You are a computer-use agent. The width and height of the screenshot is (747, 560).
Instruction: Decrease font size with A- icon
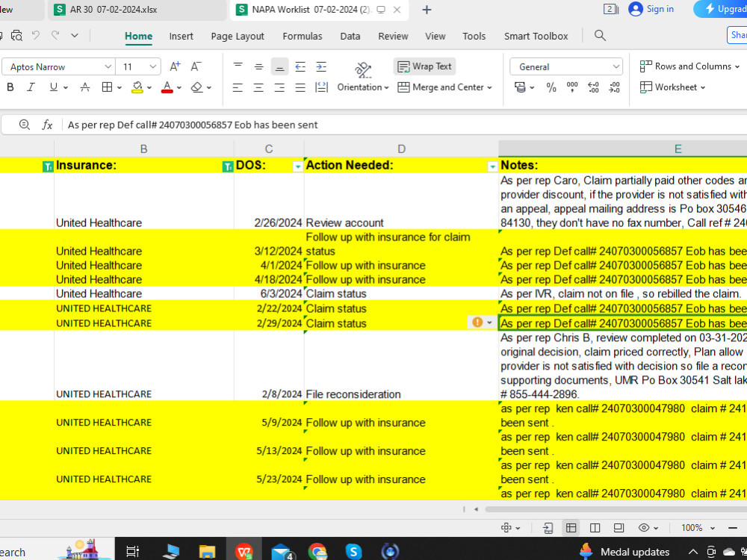pos(196,66)
